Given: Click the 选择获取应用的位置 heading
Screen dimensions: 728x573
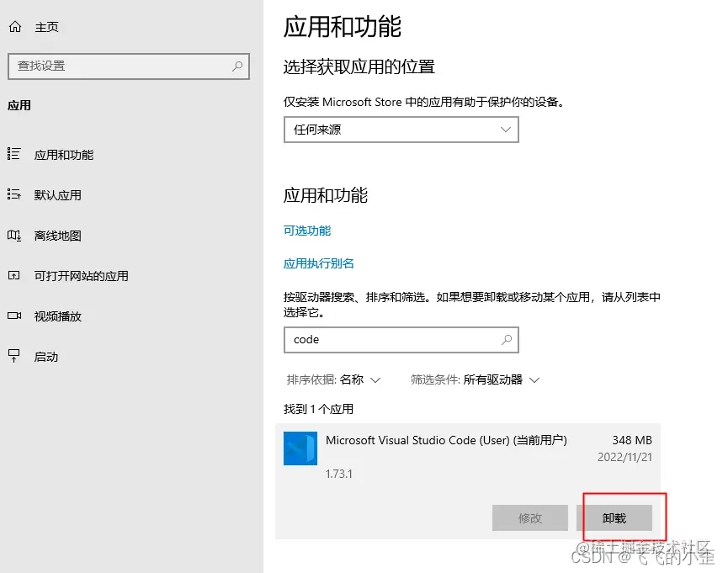Looking at the screenshot, I should (359, 66).
